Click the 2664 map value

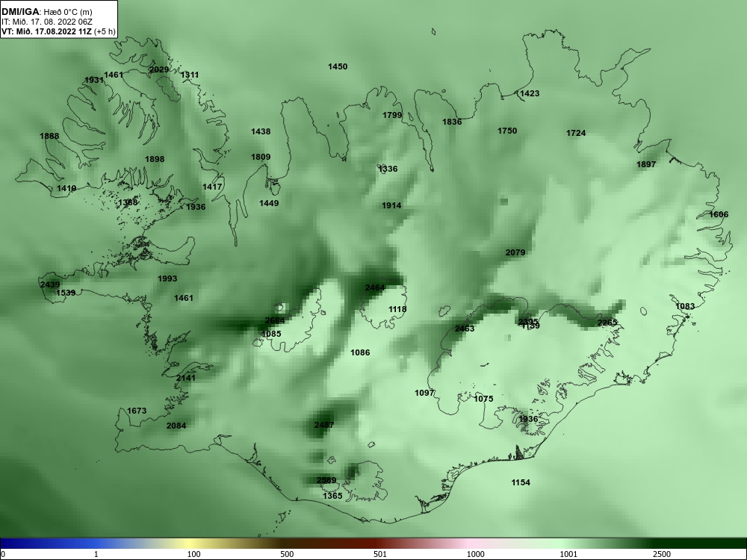(x=275, y=320)
